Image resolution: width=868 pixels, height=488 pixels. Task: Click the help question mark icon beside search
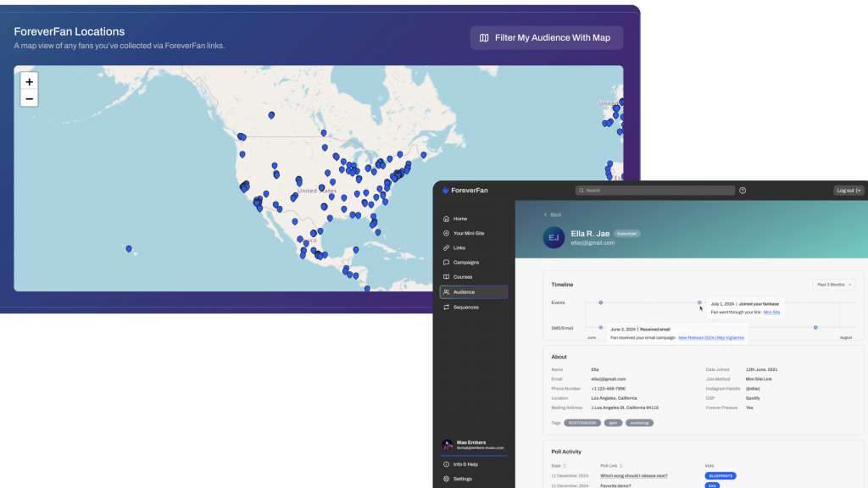click(x=743, y=191)
